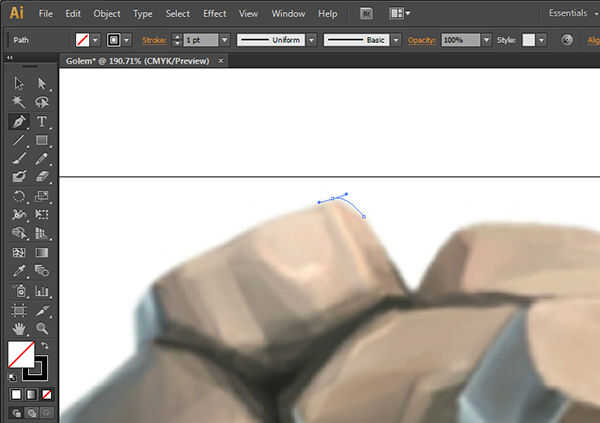Set paint mode to Gradient
This screenshot has height=423, width=600.
(x=31, y=394)
